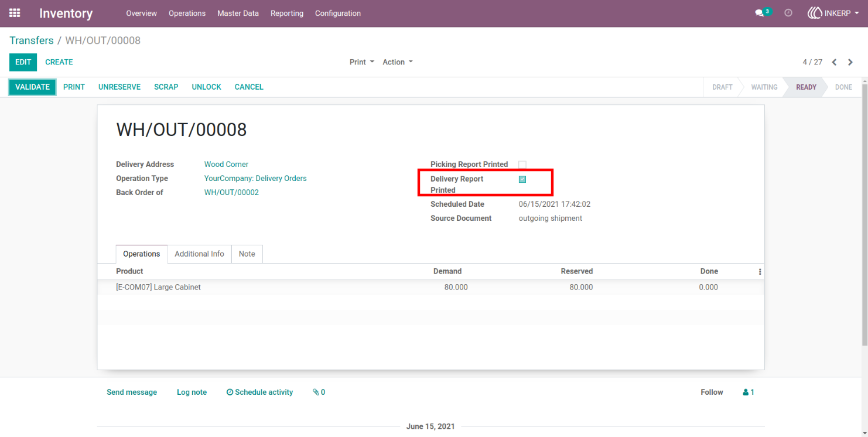Go back to Transfers breadcrumb
Screen dimensions: 868x437
coord(32,40)
